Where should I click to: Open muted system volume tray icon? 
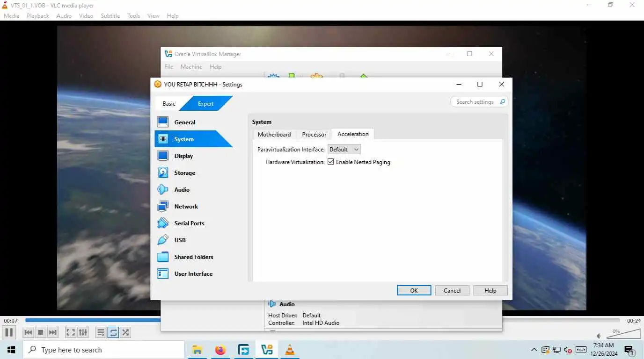click(568, 350)
